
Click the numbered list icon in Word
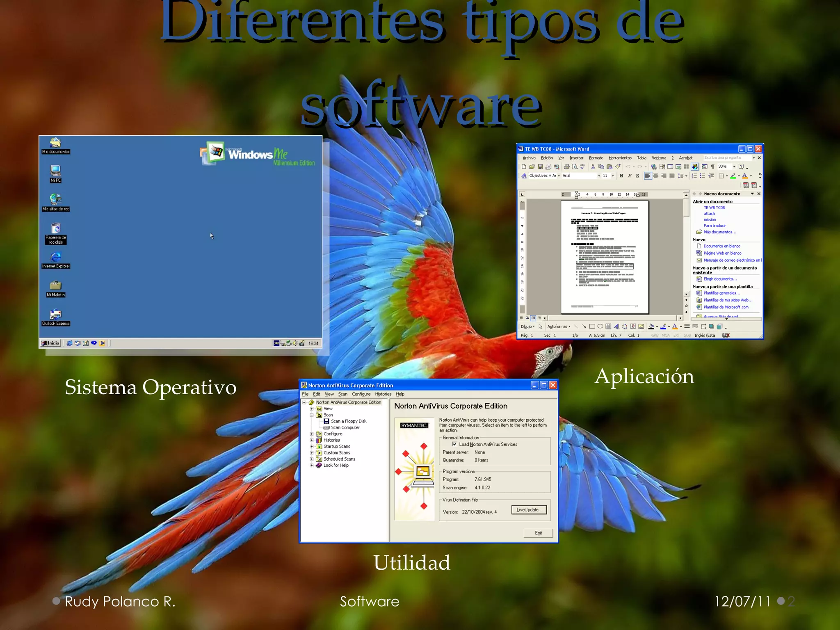tap(694, 176)
